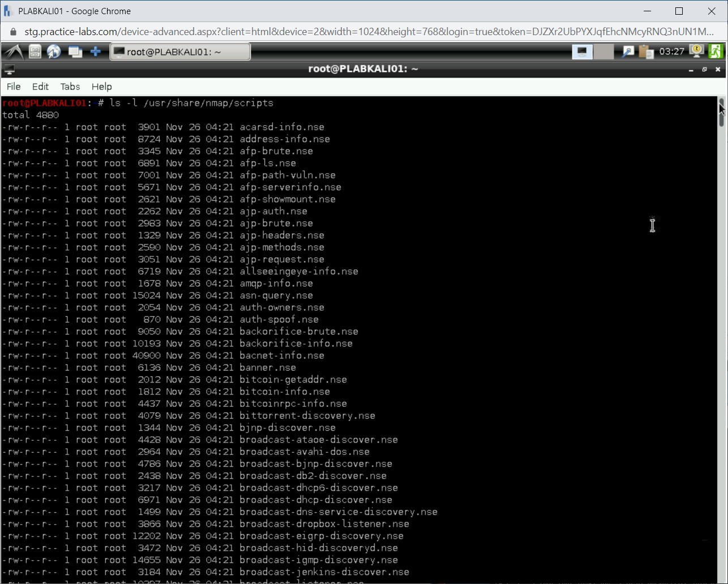
Task: Click the panel clock showing 03:27
Action: (x=672, y=51)
